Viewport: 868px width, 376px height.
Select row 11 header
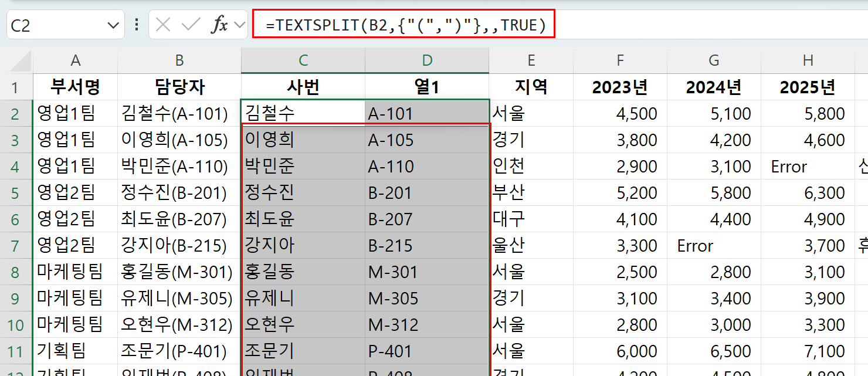(x=16, y=351)
